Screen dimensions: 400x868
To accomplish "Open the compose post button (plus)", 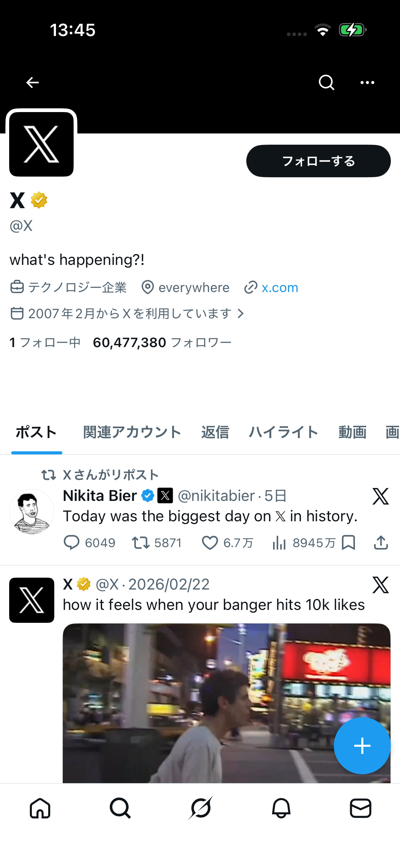I will (x=362, y=746).
